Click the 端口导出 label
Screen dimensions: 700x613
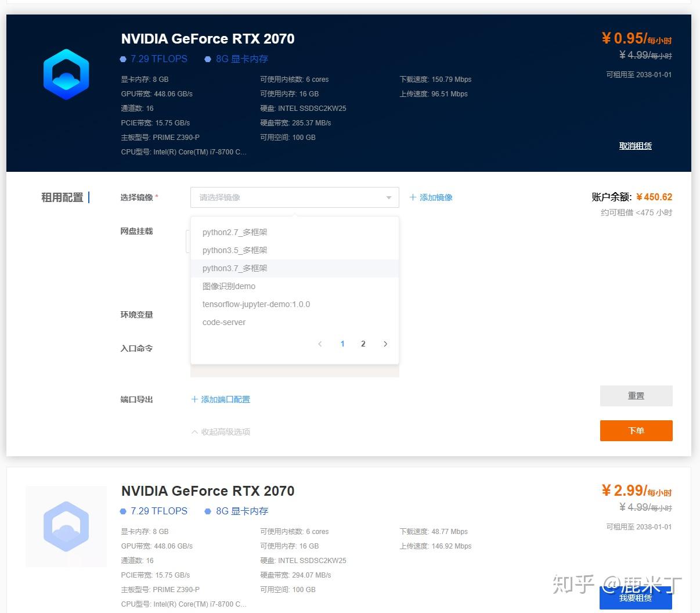click(x=136, y=399)
